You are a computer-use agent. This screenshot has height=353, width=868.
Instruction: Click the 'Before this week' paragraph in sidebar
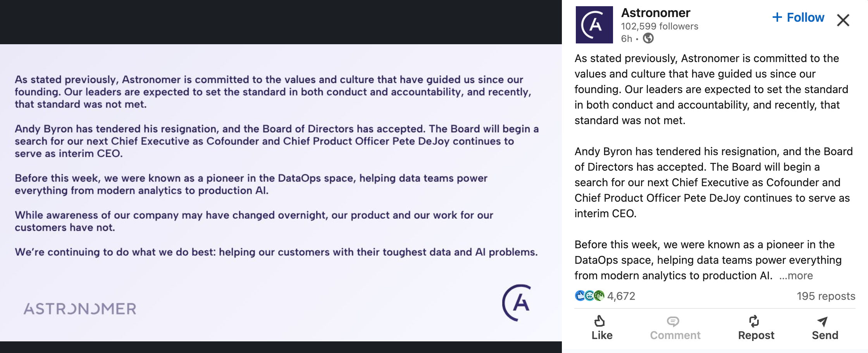click(x=708, y=260)
